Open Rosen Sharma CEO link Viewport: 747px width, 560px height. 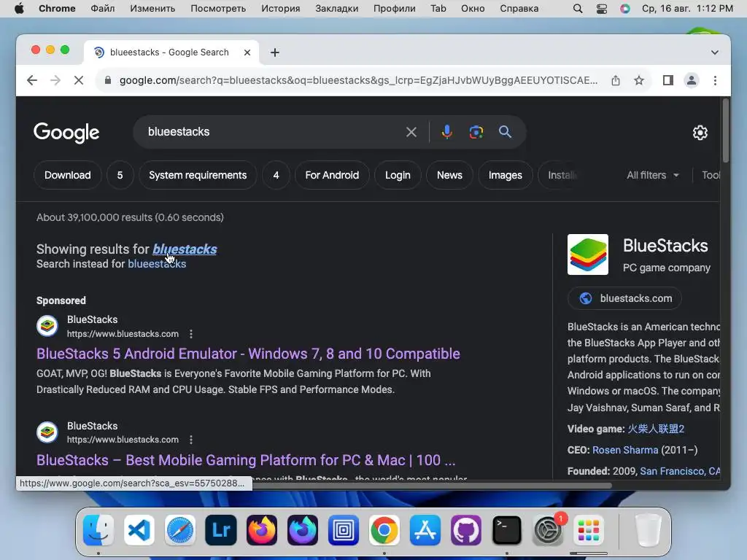[x=625, y=450]
